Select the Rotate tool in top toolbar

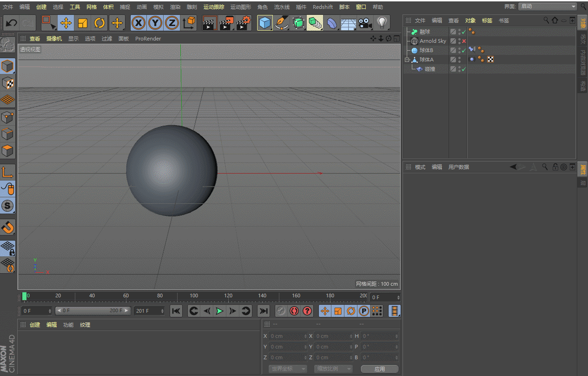[x=99, y=23]
